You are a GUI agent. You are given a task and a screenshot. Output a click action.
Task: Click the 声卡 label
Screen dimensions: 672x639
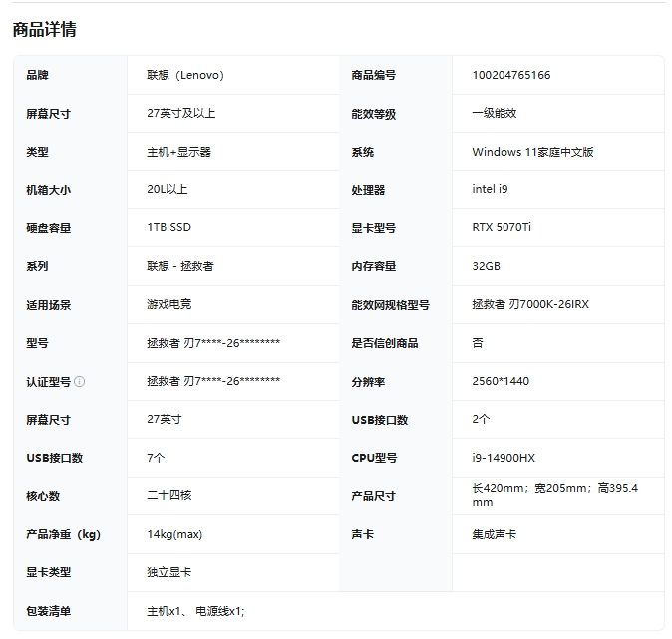click(x=363, y=534)
